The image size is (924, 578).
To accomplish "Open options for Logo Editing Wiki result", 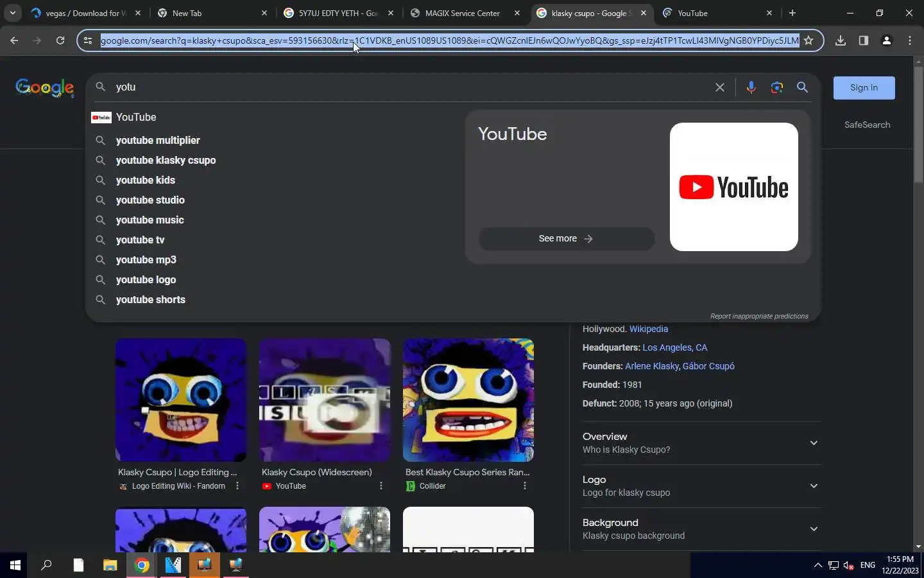I will pyautogui.click(x=237, y=486).
